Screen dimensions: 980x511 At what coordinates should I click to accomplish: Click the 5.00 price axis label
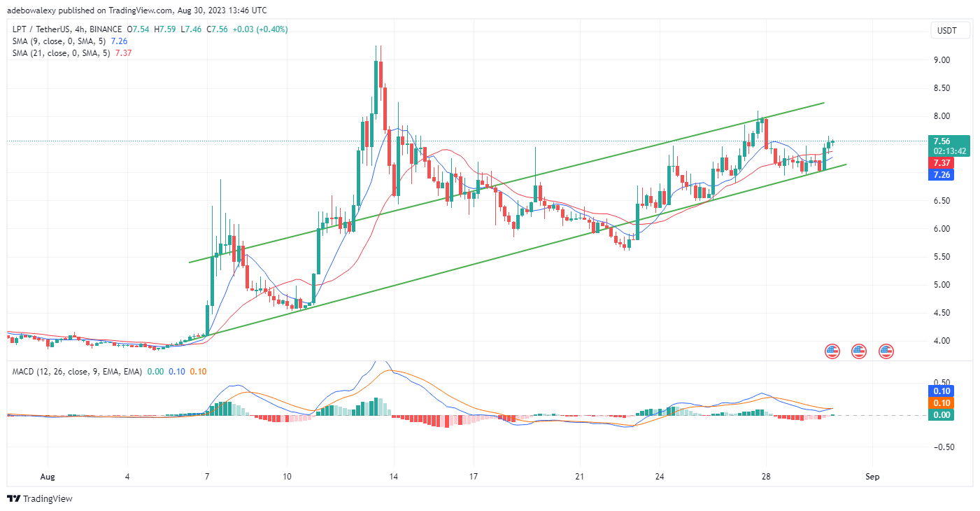[x=942, y=285]
